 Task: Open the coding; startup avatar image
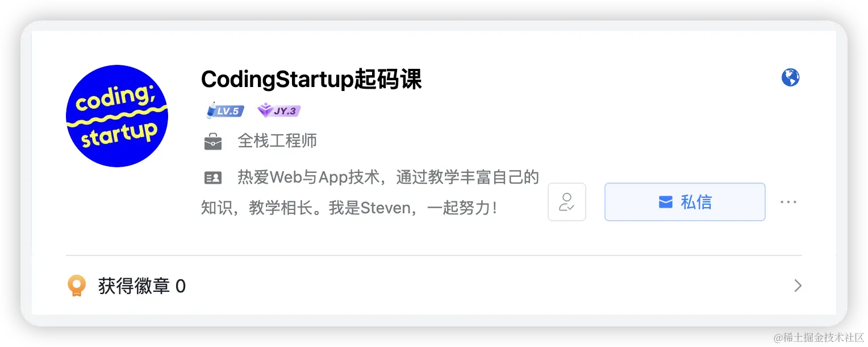point(117,116)
